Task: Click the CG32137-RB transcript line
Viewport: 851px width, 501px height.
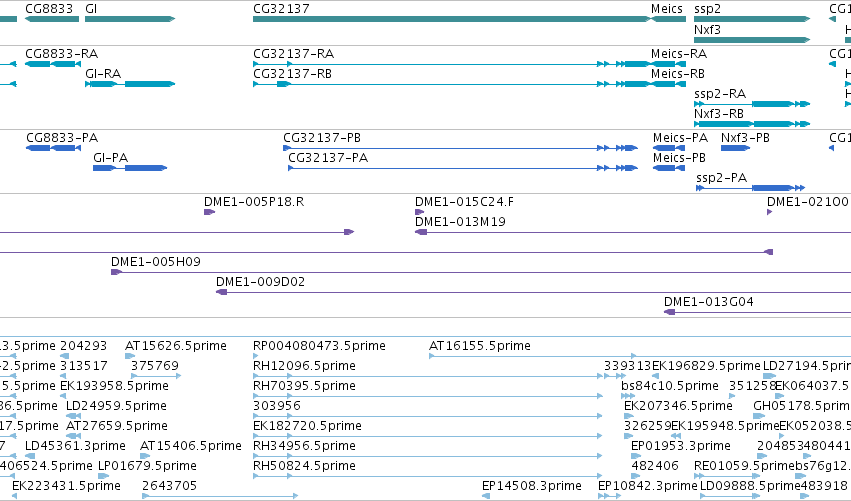Action: point(452,84)
